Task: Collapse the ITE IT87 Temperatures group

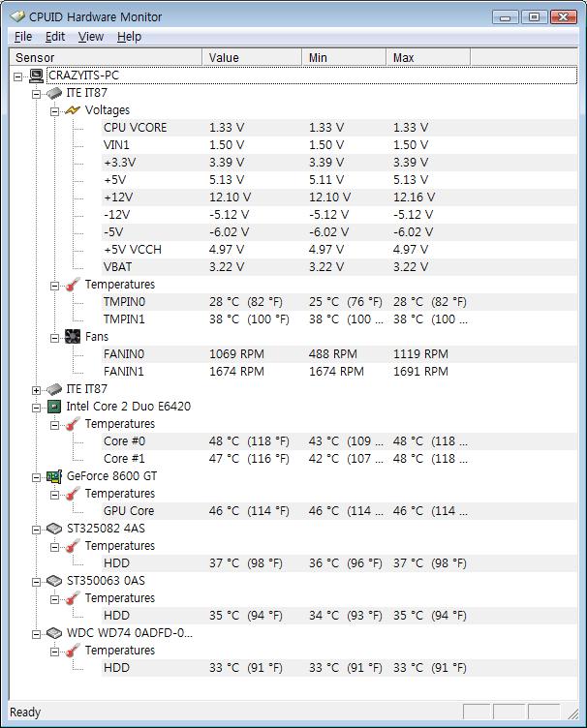Action: [55, 286]
